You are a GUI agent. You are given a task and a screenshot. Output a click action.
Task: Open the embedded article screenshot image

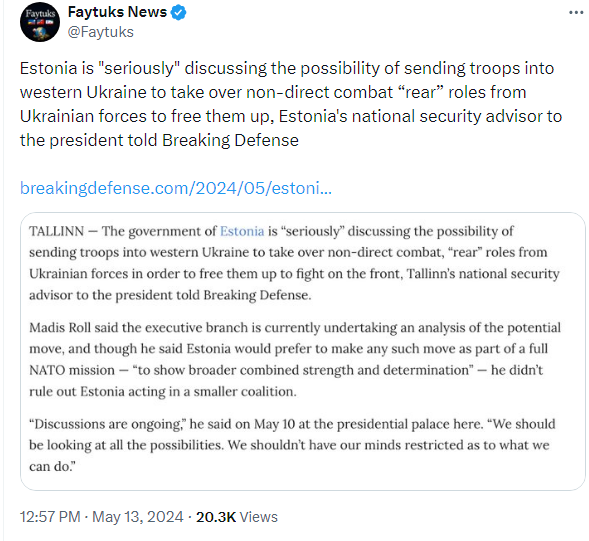(x=303, y=351)
